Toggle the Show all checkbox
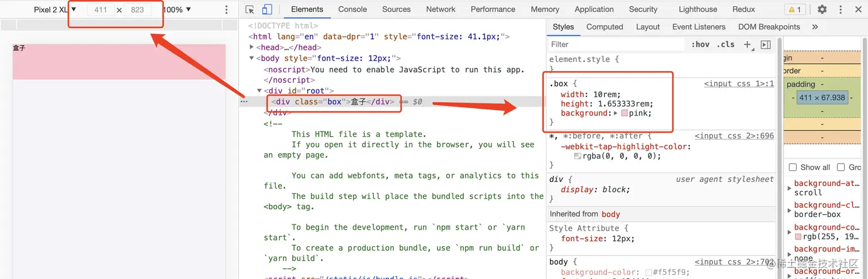Image resolution: width=868 pixels, height=279 pixels. tap(793, 167)
